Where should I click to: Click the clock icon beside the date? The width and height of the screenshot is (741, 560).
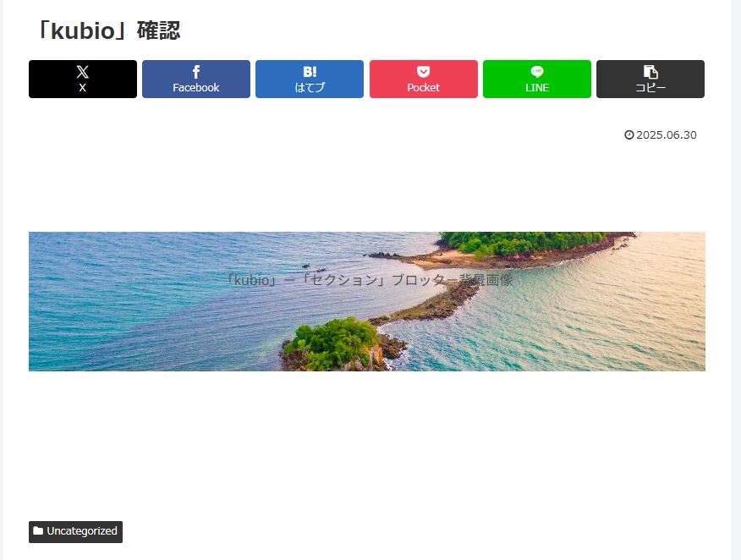click(x=629, y=135)
